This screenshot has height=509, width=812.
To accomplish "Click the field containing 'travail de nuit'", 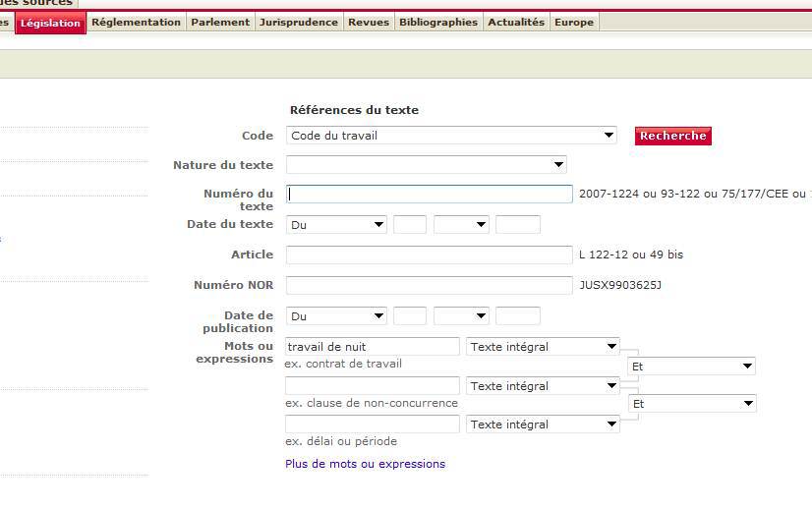I will pos(372,346).
